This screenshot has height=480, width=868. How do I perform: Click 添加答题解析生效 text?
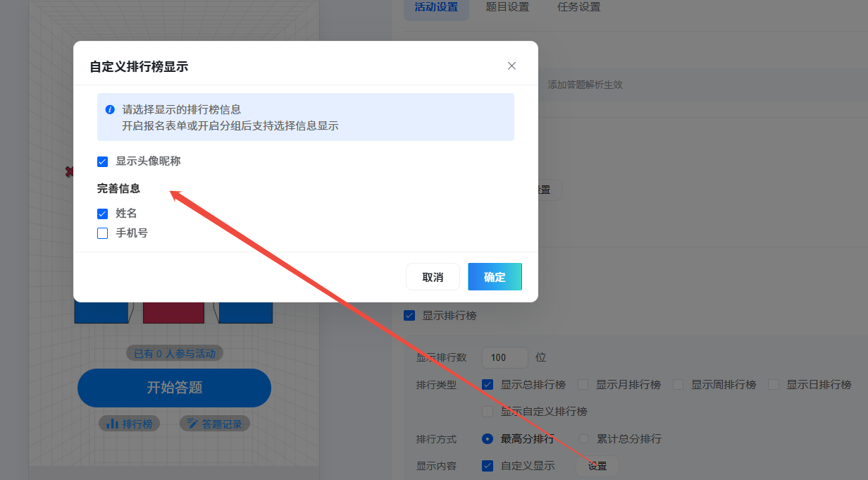click(585, 85)
